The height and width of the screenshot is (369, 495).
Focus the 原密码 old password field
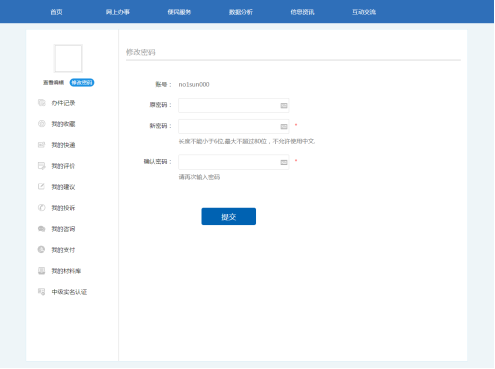pyautogui.click(x=234, y=105)
